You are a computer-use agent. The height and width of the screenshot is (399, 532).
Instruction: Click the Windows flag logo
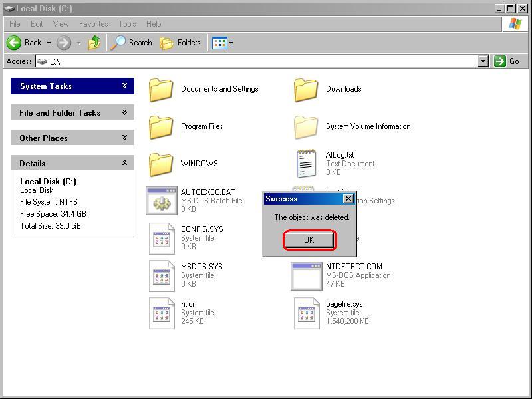click(x=515, y=24)
